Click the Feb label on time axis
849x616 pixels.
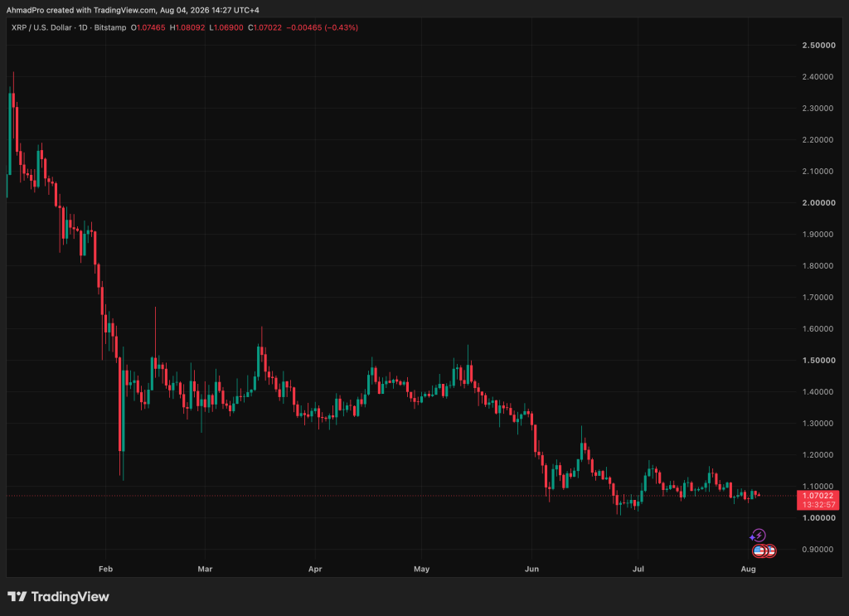[x=105, y=569]
